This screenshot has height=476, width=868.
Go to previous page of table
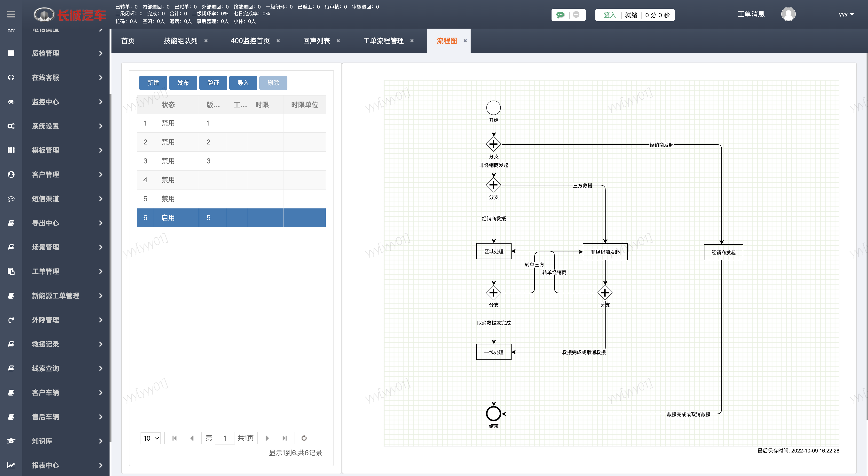tap(192, 438)
